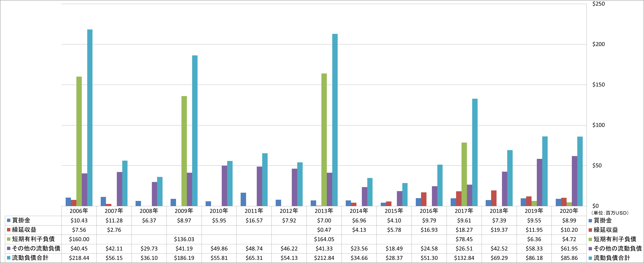Select the 2013年 column header

coord(324,211)
